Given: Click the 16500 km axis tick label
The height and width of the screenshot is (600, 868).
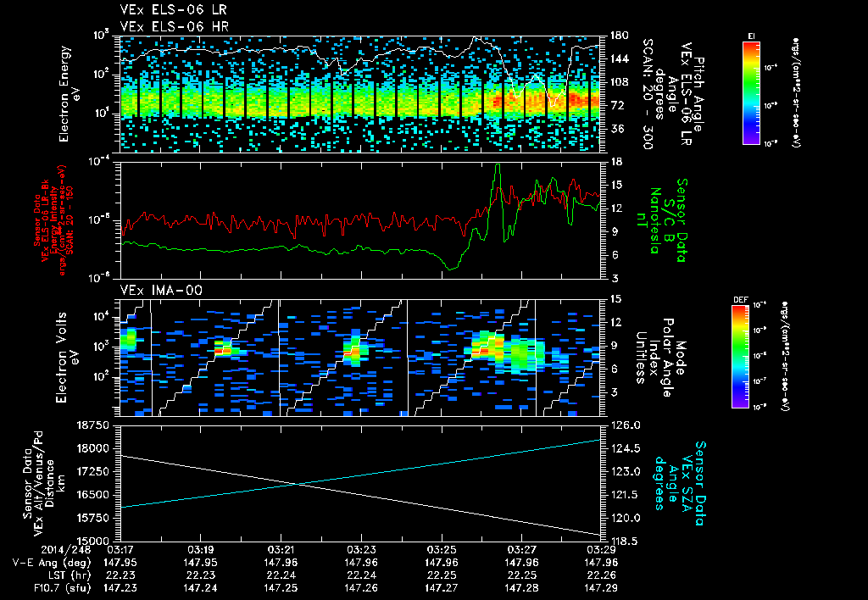Looking at the screenshot, I should click(x=93, y=495).
